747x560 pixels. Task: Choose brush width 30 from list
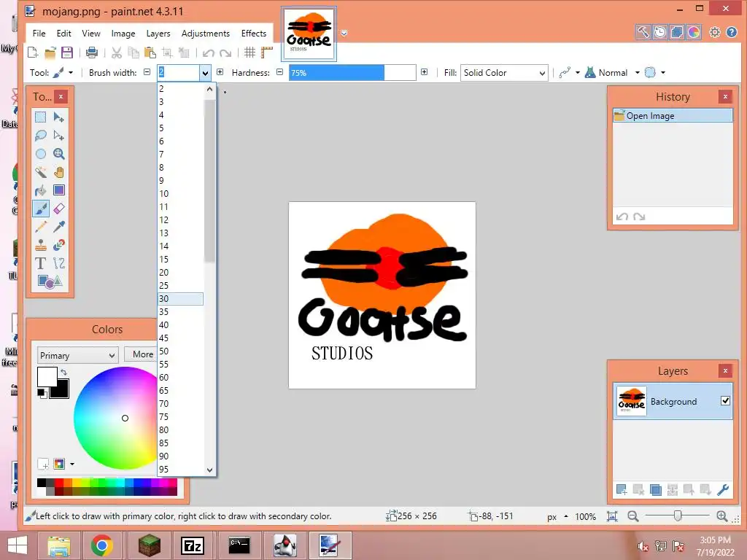coord(181,298)
